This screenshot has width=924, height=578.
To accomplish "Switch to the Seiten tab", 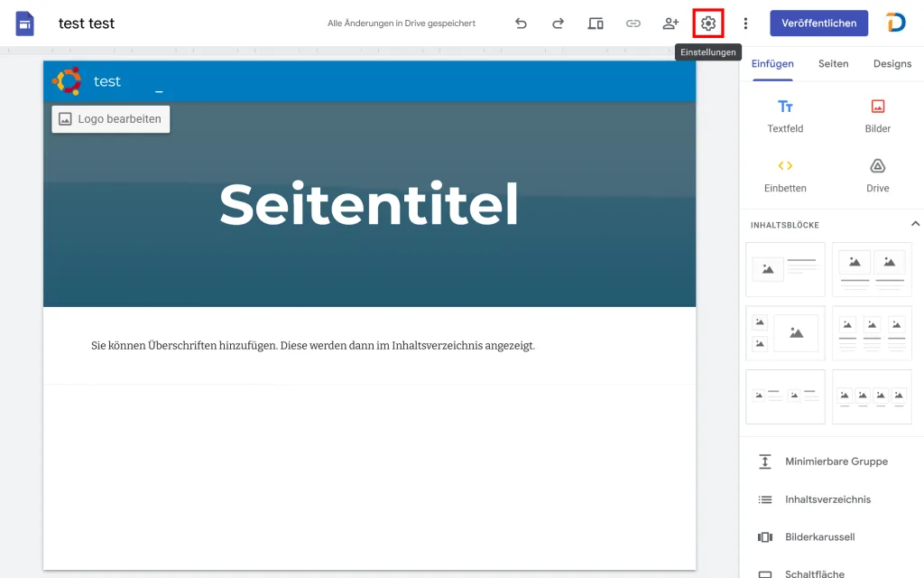I will coord(833,64).
